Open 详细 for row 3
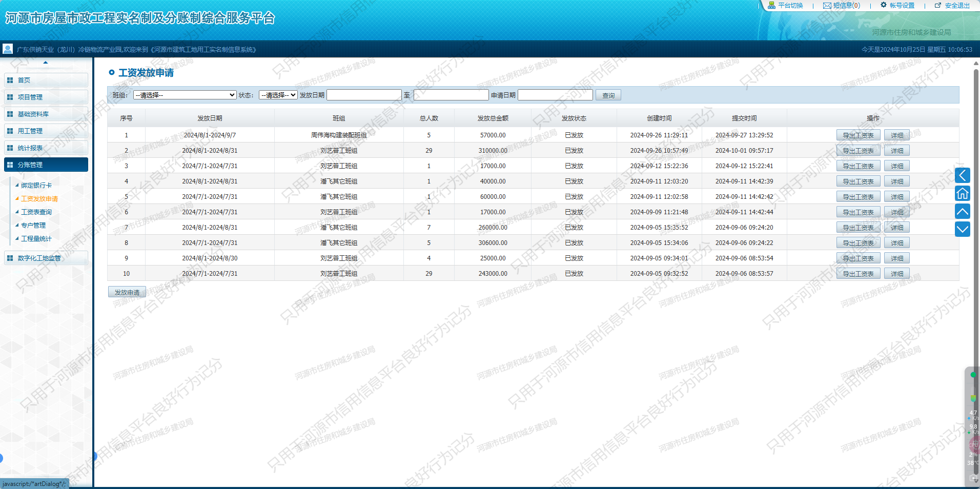 pos(897,166)
